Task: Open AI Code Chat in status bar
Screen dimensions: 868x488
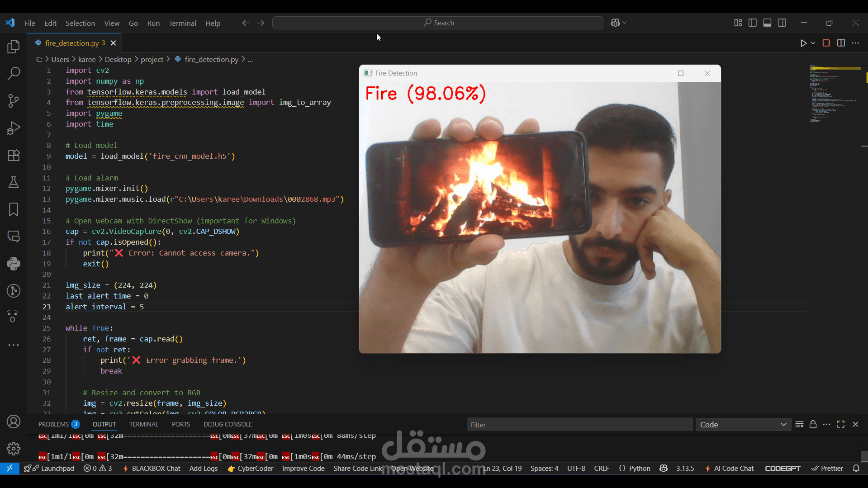Action: (x=729, y=468)
